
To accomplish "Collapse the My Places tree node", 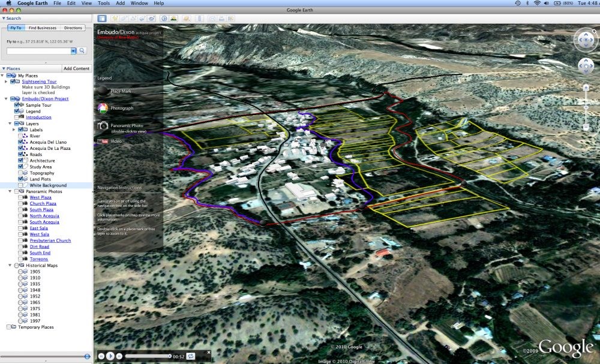I will pyautogui.click(x=2, y=76).
